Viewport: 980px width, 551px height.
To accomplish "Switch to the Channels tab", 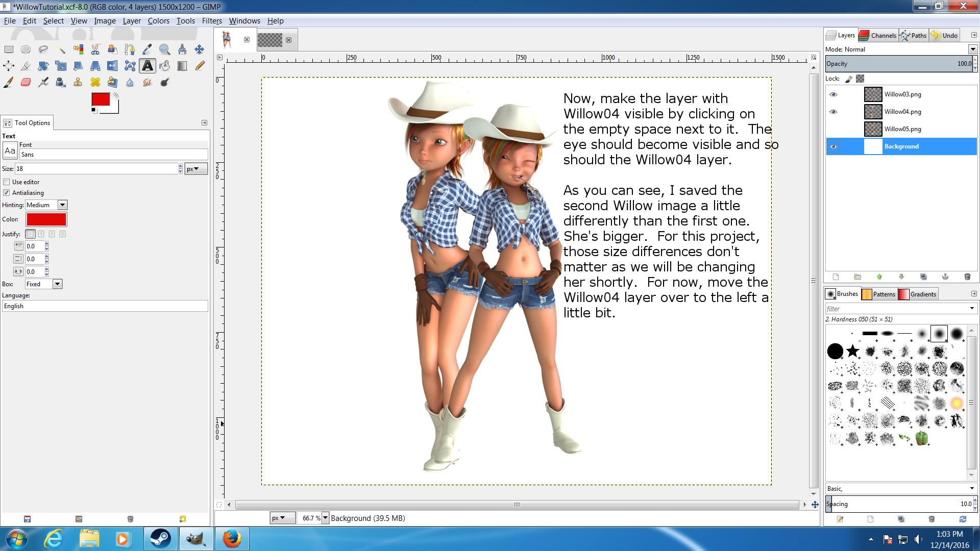I will click(x=878, y=35).
